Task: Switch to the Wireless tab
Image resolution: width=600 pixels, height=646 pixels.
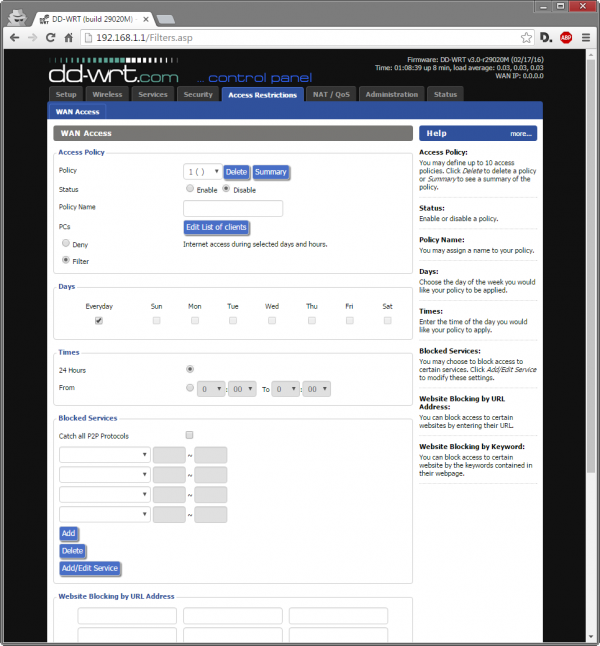Action: (107, 94)
